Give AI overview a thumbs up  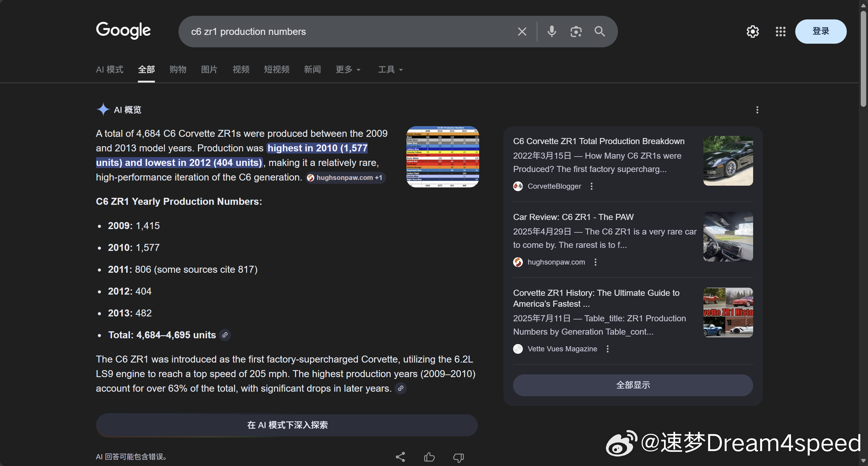pyautogui.click(x=429, y=457)
